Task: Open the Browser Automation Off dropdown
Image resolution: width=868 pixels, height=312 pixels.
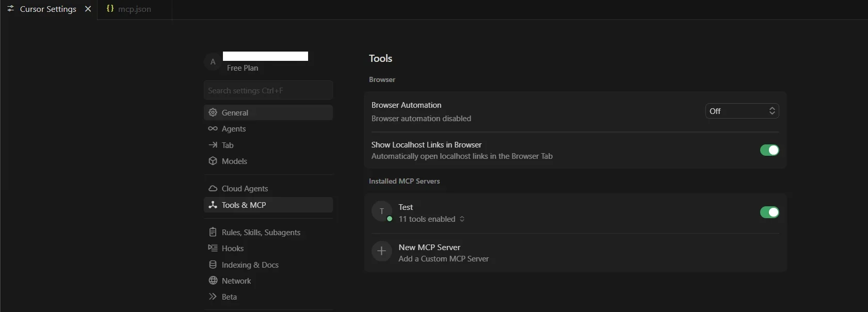Action: [742, 111]
